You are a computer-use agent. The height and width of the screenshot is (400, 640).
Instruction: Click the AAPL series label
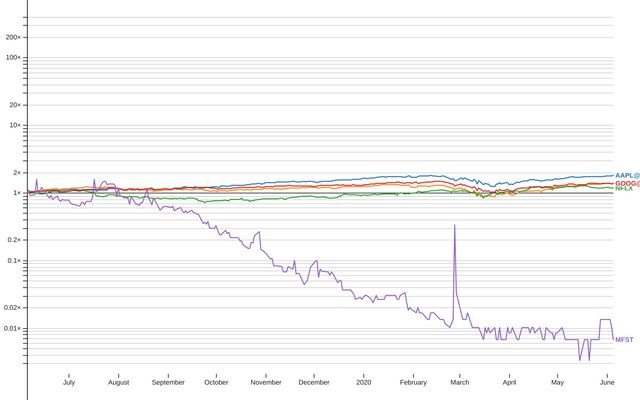(626, 175)
